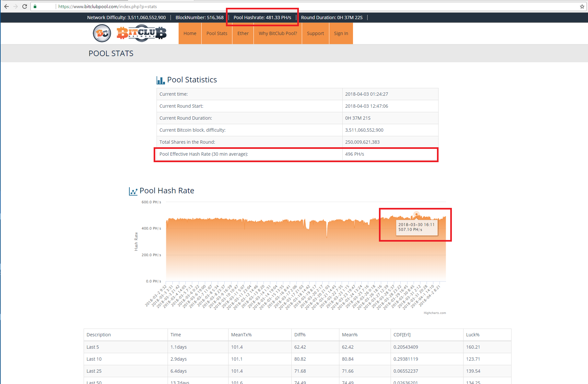The image size is (588, 384).
Task: Click the URL address bar
Action: click(x=308, y=6)
